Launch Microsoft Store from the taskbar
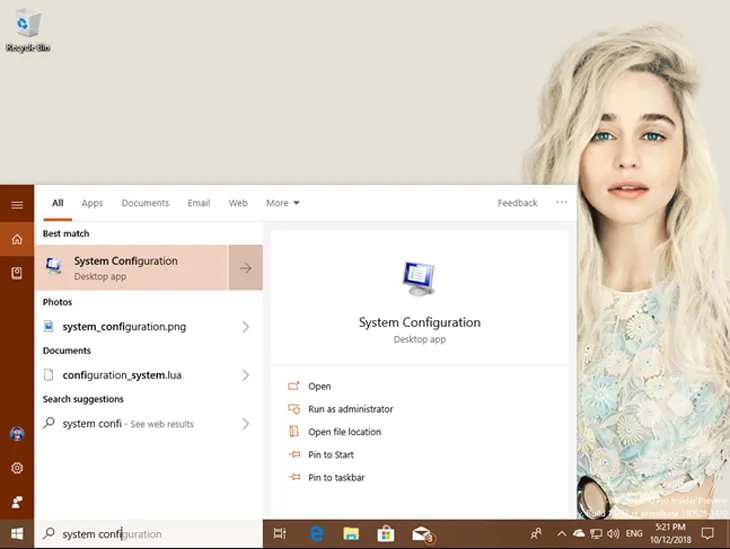The height and width of the screenshot is (549, 730). tap(385, 534)
